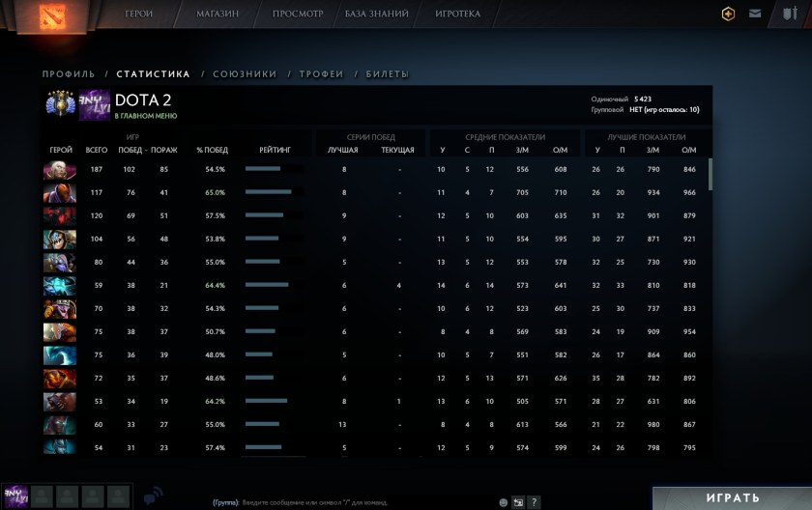Sort by the ТЕКУЩАЯ streak column header
Screen dimensions: 812x510
pos(397,150)
